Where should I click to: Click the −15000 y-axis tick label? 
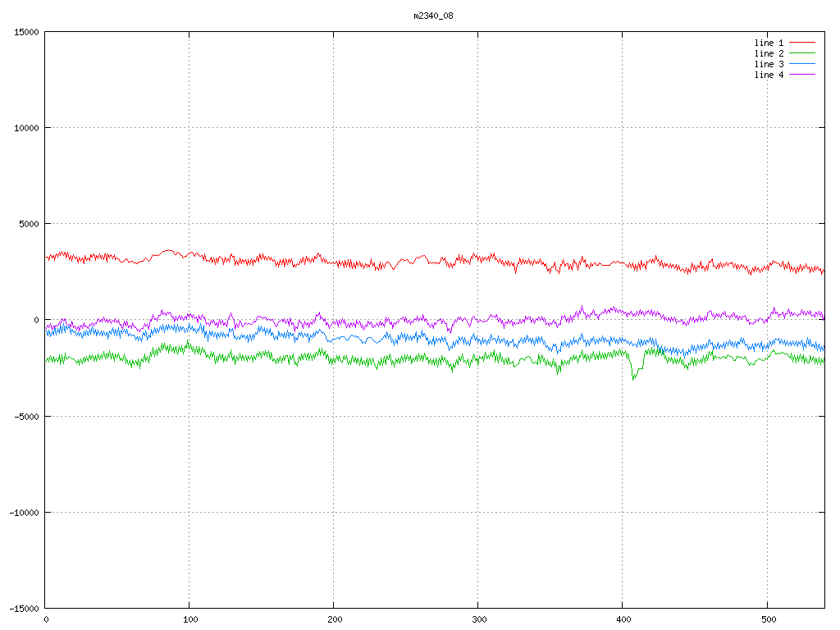click(25, 609)
